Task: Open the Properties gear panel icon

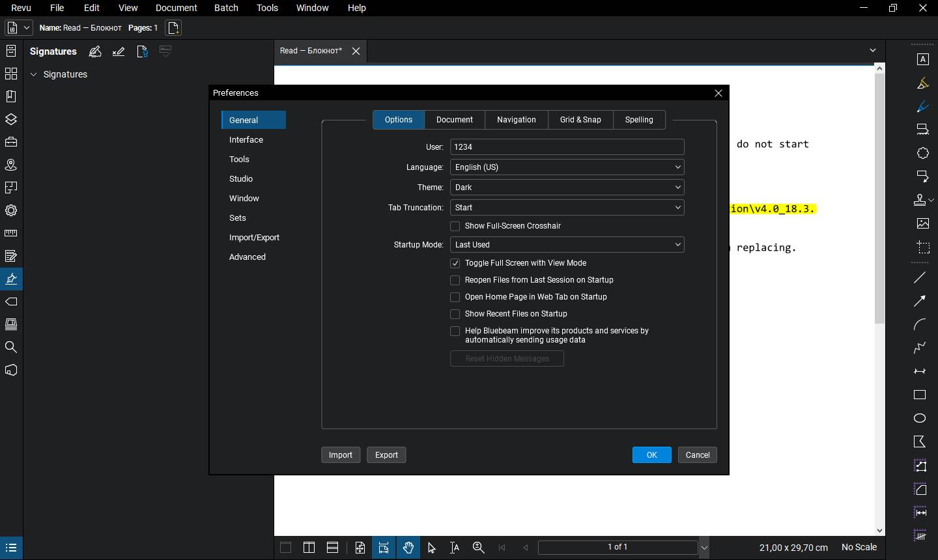Action: 11,210
